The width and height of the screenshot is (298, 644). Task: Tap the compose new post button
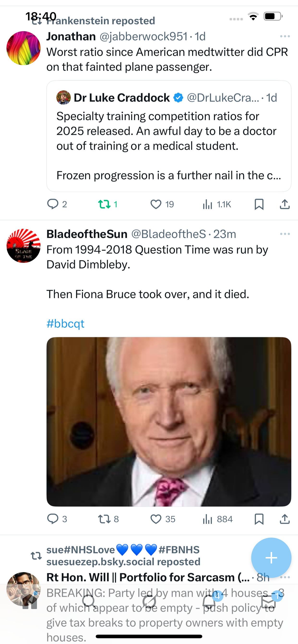(x=271, y=558)
